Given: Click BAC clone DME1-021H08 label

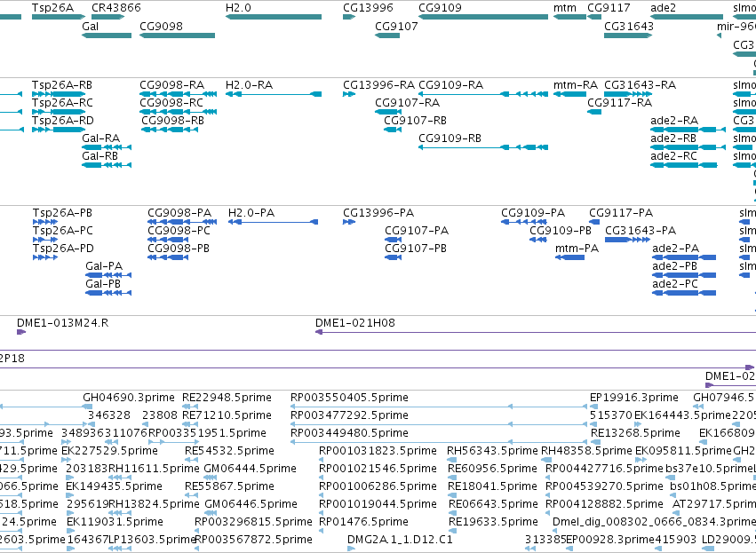Looking at the screenshot, I should [354, 323].
